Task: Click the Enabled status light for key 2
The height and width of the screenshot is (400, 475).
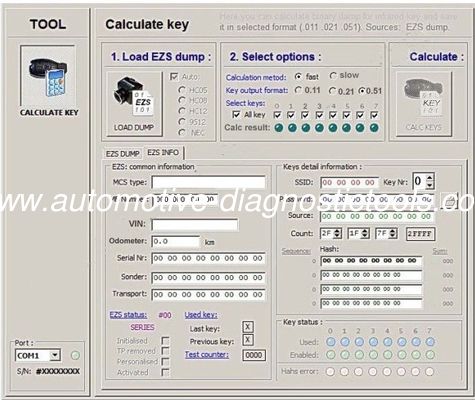Action: [x=359, y=355]
